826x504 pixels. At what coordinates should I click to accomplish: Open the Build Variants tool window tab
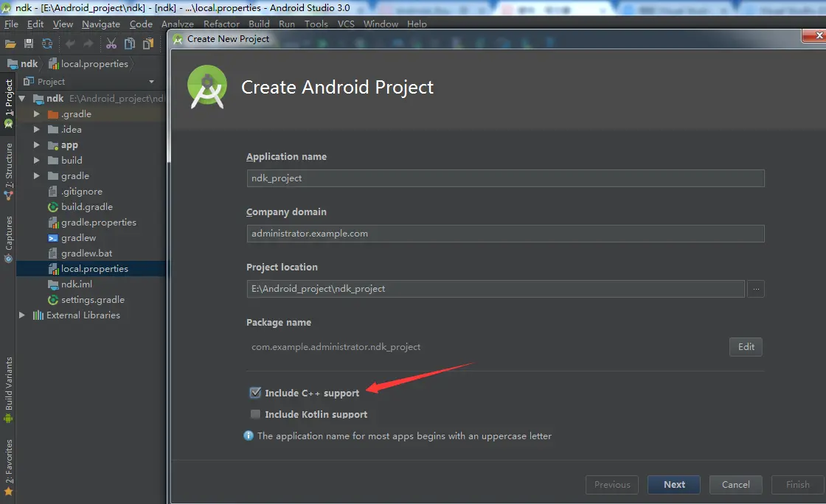8,389
